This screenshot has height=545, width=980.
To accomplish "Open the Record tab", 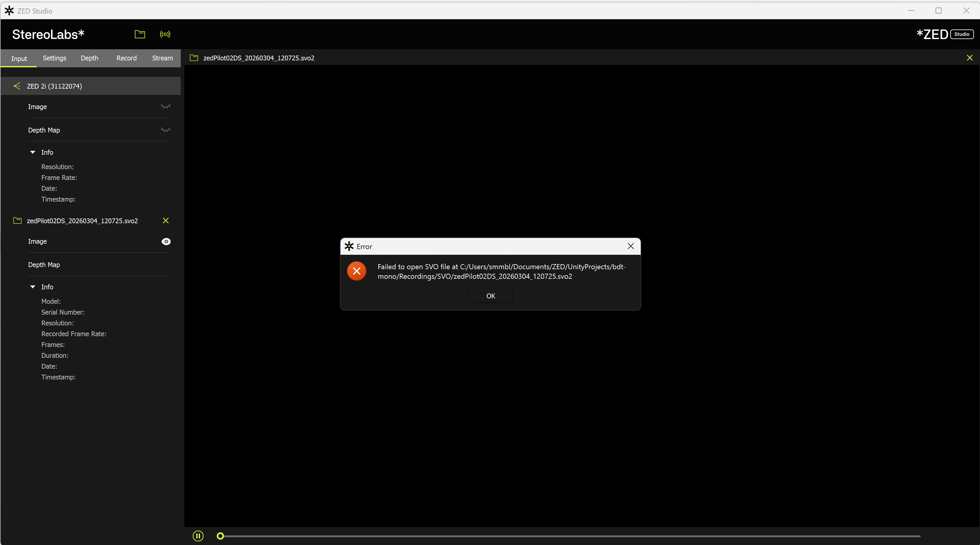I will pos(126,58).
